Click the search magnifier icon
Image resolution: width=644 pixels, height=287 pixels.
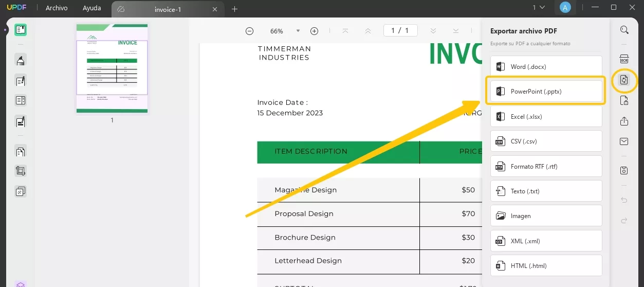coord(624,30)
